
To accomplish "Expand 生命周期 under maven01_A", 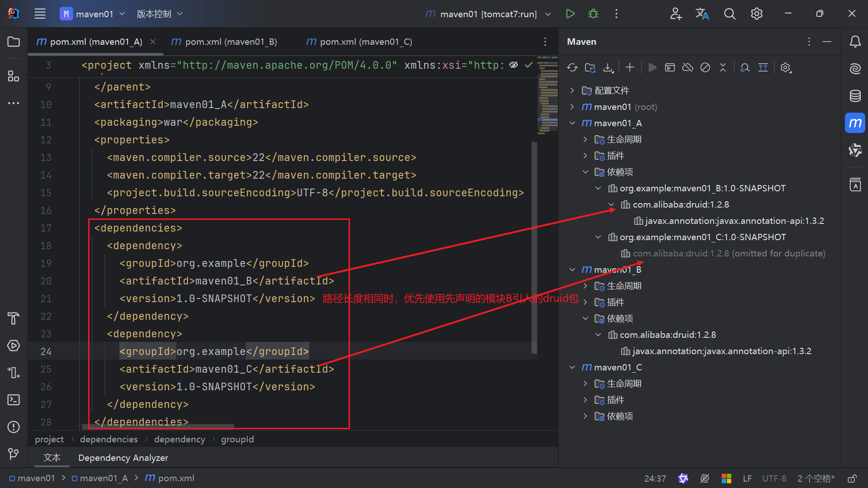I will (x=585, y=139).
